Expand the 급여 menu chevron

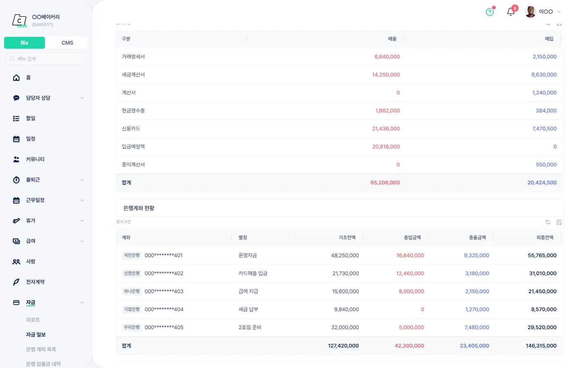pyautogui.click(x=82, y=241)
